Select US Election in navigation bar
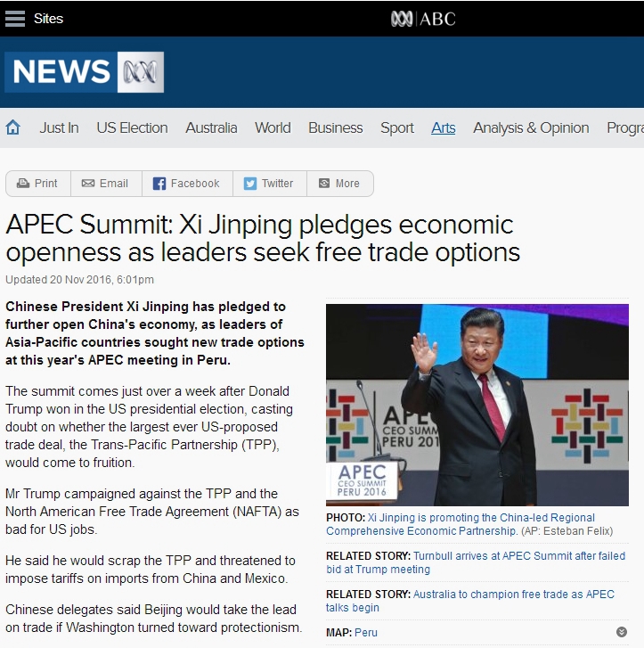Viewport: 644px width, 648px height. point(132,127)
